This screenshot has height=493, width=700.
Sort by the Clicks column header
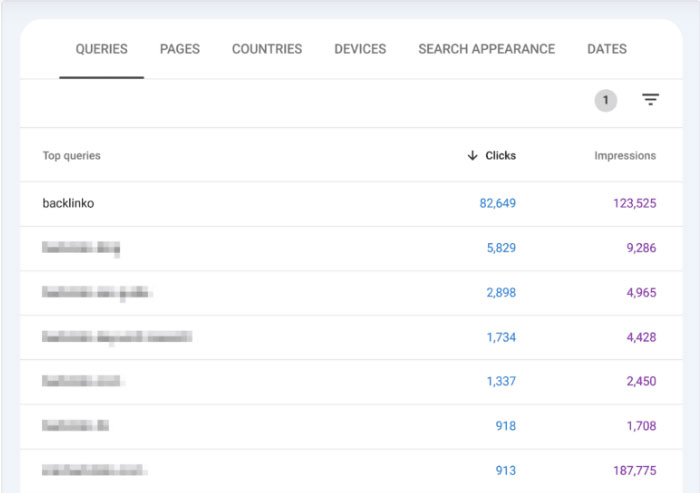point(500,155)
